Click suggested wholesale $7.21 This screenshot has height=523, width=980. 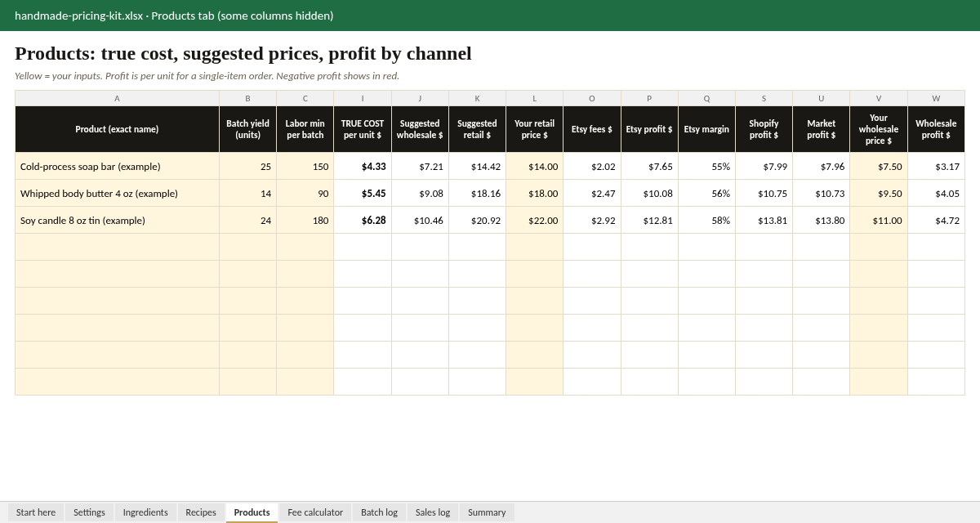[420, 166]
